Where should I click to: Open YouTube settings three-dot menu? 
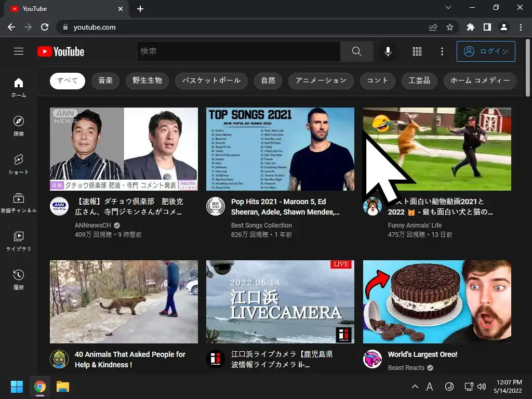pyautogui.click(x=442, y=51)
